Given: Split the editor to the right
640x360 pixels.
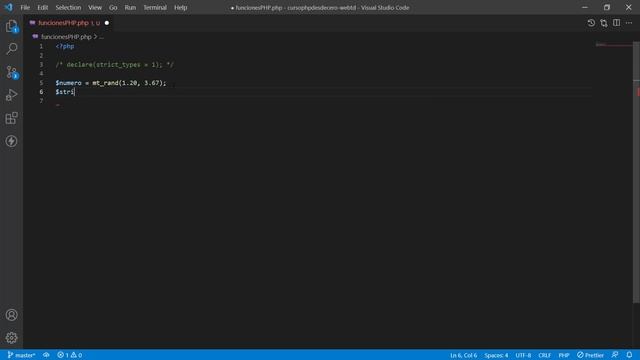Looking at the screenshot, I should tap(616, 23).
